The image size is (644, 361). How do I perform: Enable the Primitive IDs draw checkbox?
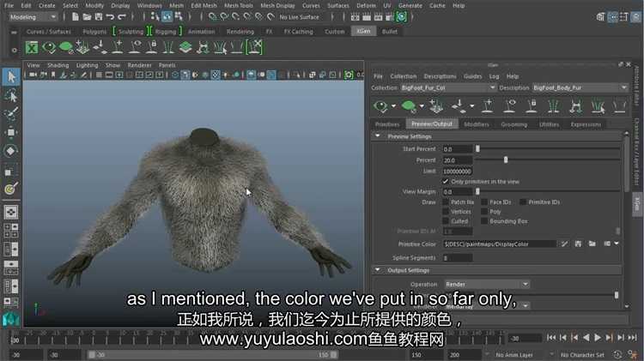[x=523, y=202]
